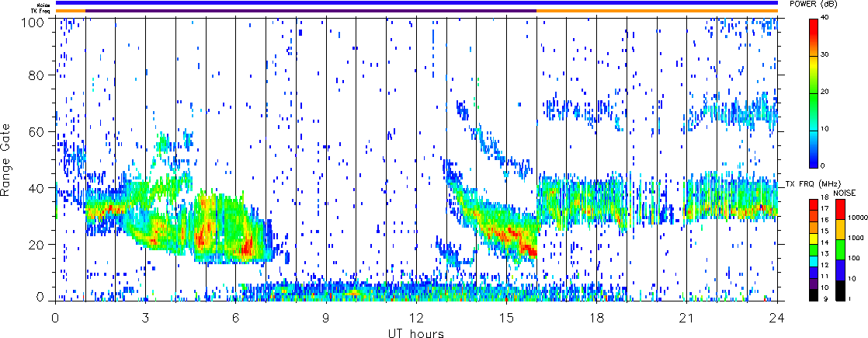Image resolution: width=868 pixels, height=338 pixels.
Task: Click NOISE scale label '1'
Action: pyautogui.click(x=849, y=298)
